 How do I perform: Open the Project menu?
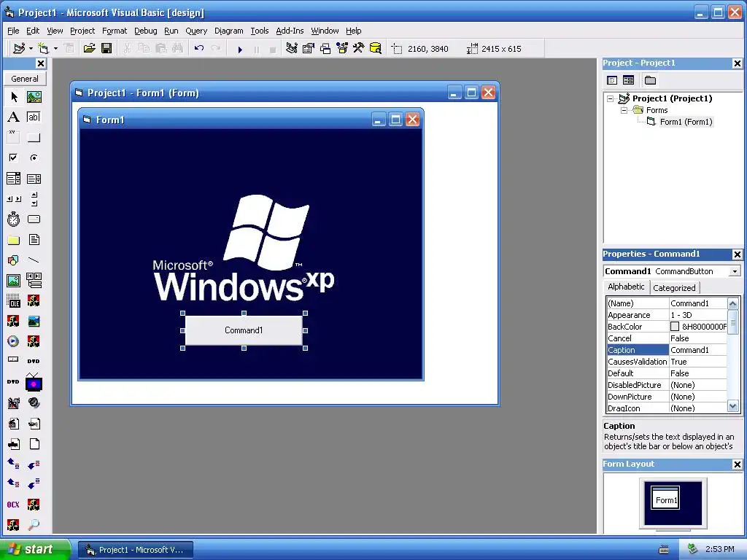point(82,31)
